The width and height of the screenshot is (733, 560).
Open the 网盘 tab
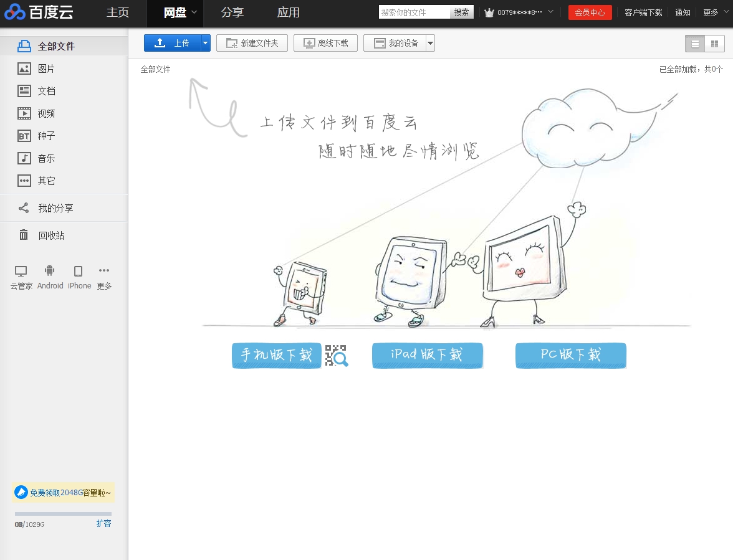click(175, 12)
